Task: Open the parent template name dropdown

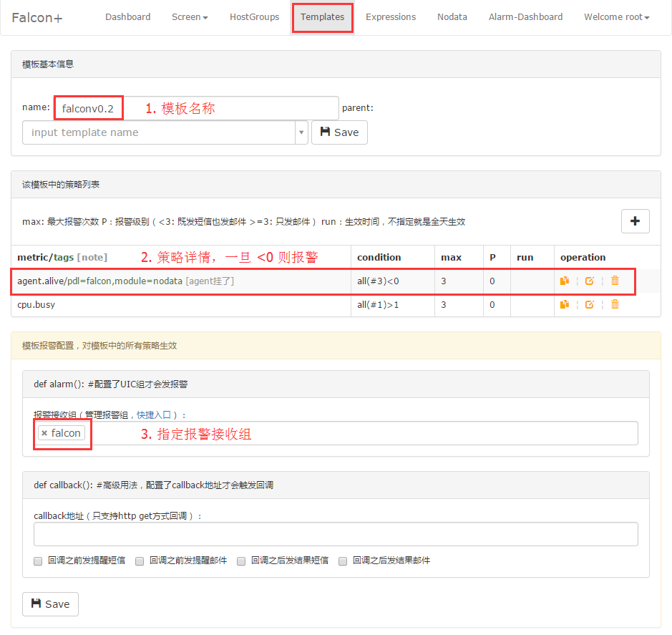Action: 301,132
